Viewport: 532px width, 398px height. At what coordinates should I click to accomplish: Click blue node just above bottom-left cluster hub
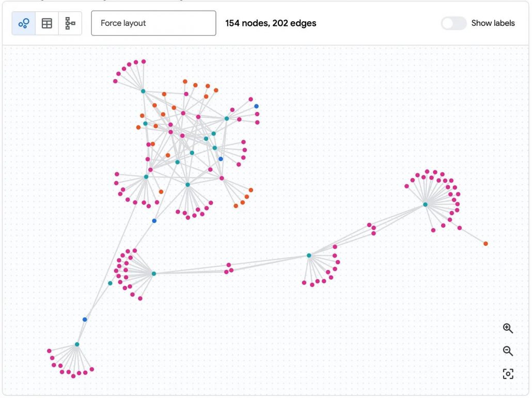click(85, 320)
